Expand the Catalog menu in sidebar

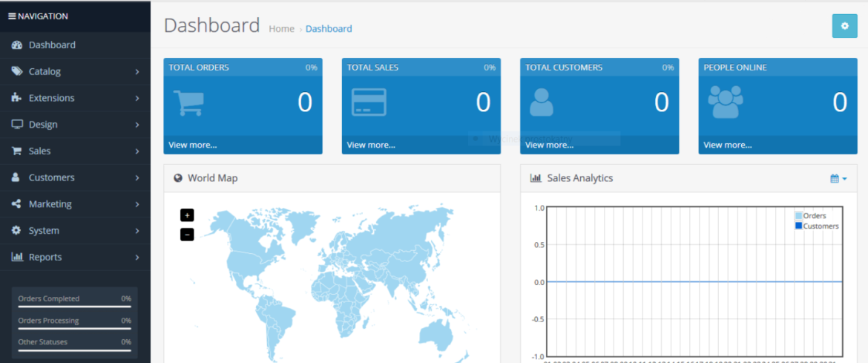pos(137,72)
